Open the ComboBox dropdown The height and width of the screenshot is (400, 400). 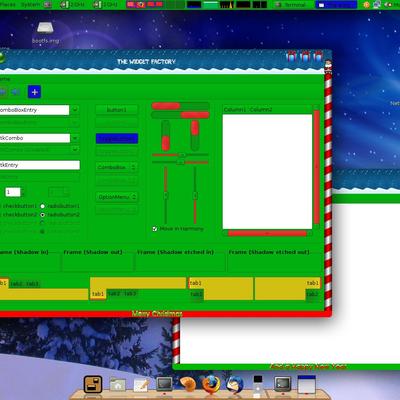point(117,167)
